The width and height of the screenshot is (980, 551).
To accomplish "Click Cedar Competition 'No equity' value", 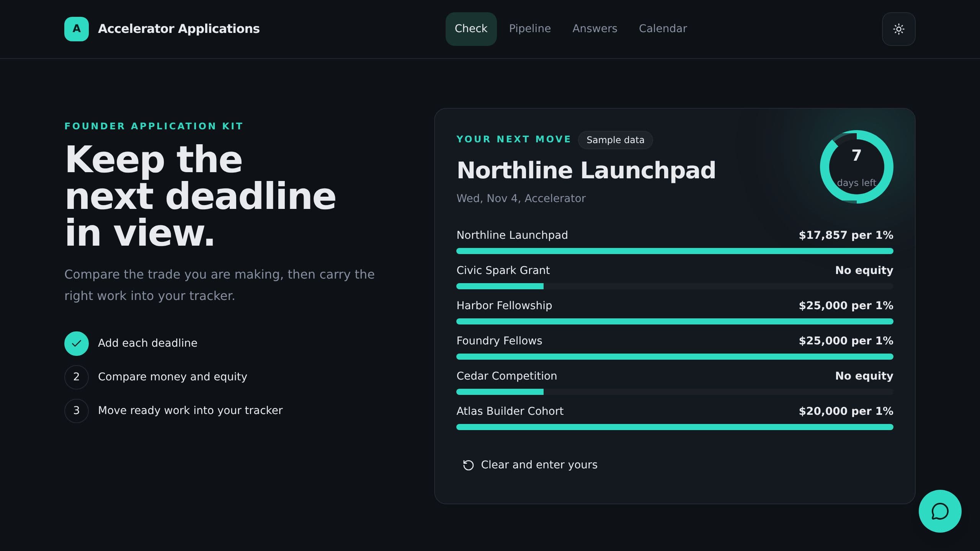I will coord(864,376).
